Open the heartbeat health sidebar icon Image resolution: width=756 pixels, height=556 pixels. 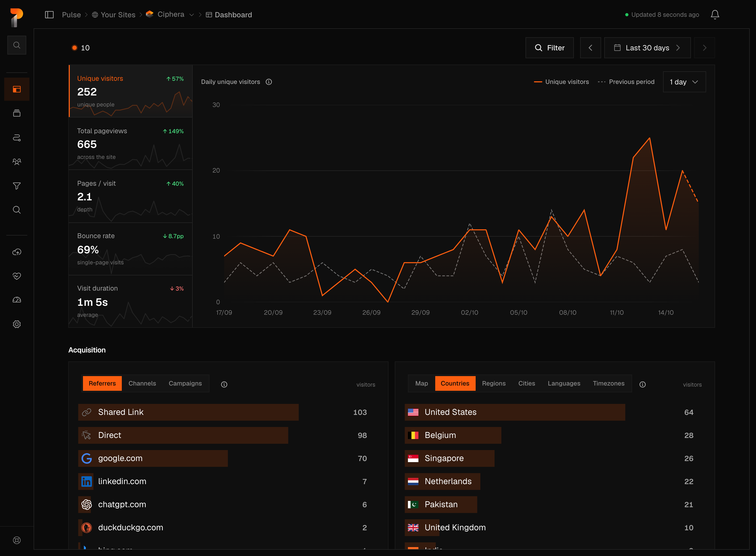pyautogui.click(x=17, y=276)
